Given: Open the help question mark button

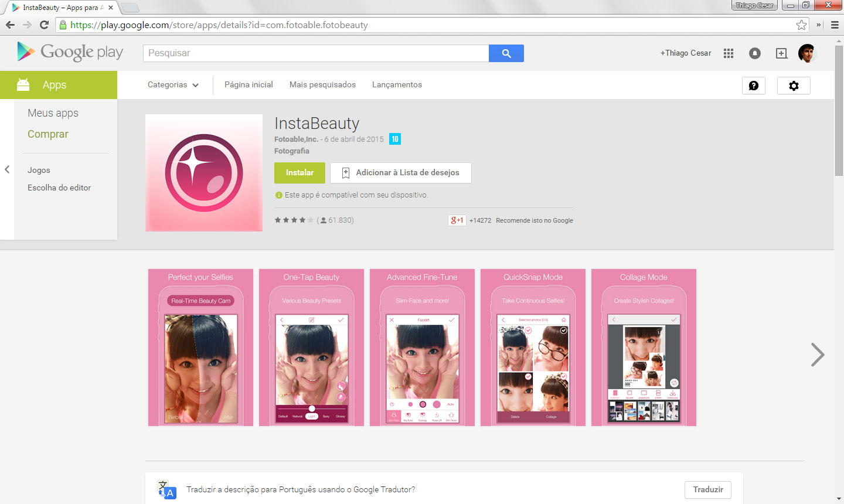Looking at the screenshot, I should pos(754,86).
